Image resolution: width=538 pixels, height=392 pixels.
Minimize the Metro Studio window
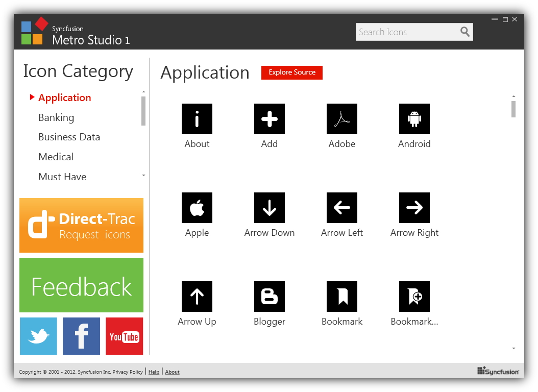495,19
